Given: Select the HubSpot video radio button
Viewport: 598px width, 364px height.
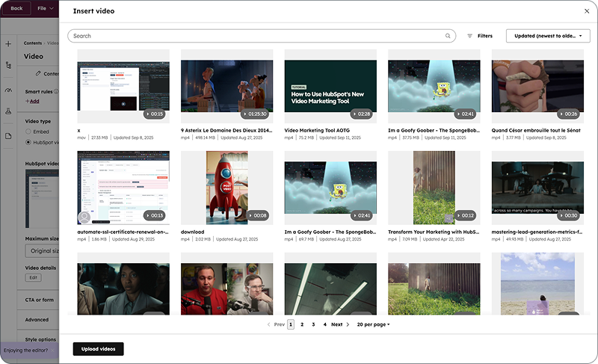Looking at the screenshot, I should 28,142.
